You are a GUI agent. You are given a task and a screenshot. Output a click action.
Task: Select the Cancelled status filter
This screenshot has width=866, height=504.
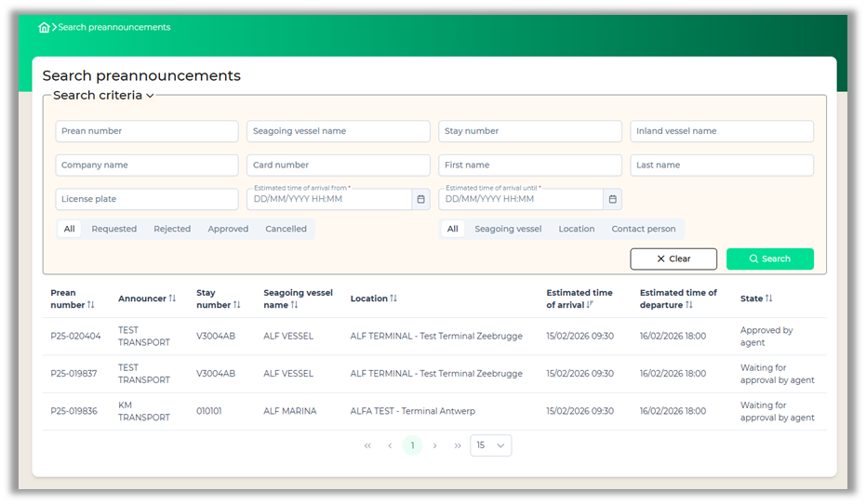286,229
